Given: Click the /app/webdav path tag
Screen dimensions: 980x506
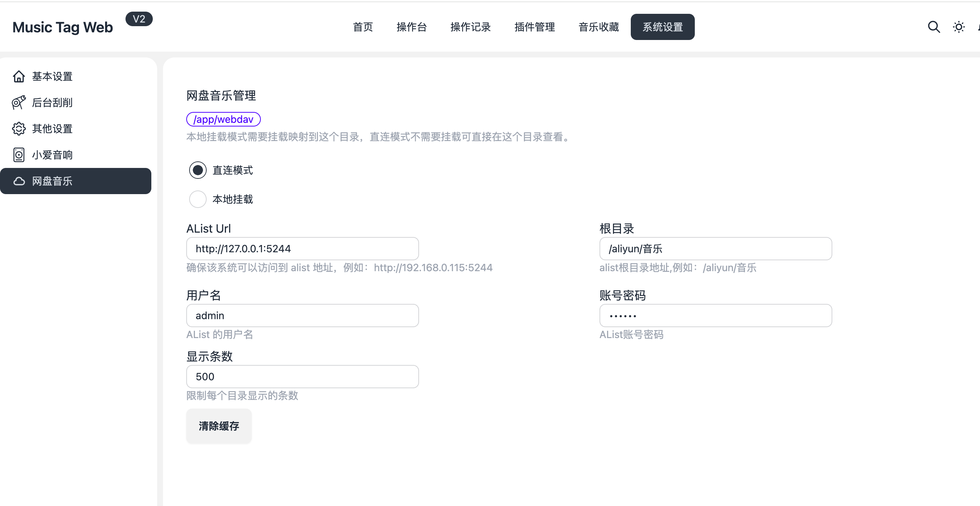Looking at the screenshot, I should tap(223, 119).
